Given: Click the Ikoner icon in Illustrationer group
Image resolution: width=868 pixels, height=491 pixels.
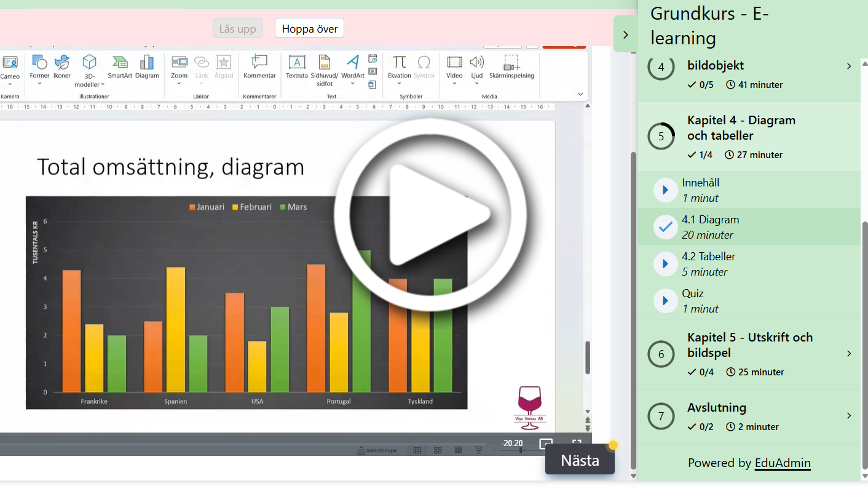Looking at the screenshot, I should (x=62, y=66).
